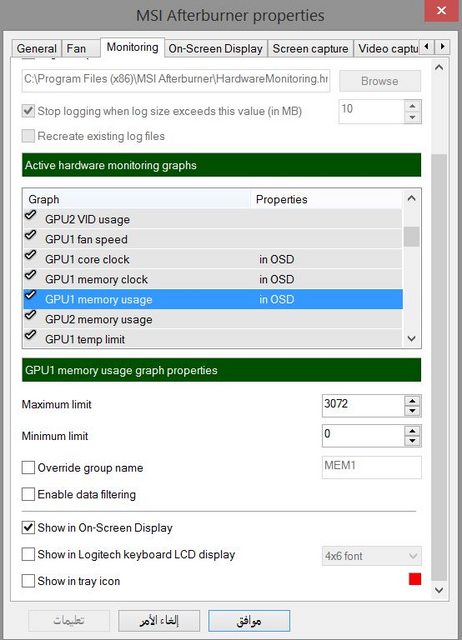Screen dimensions: 462x640
Task: Click the Properties column header
Action: tap(327, 199)
